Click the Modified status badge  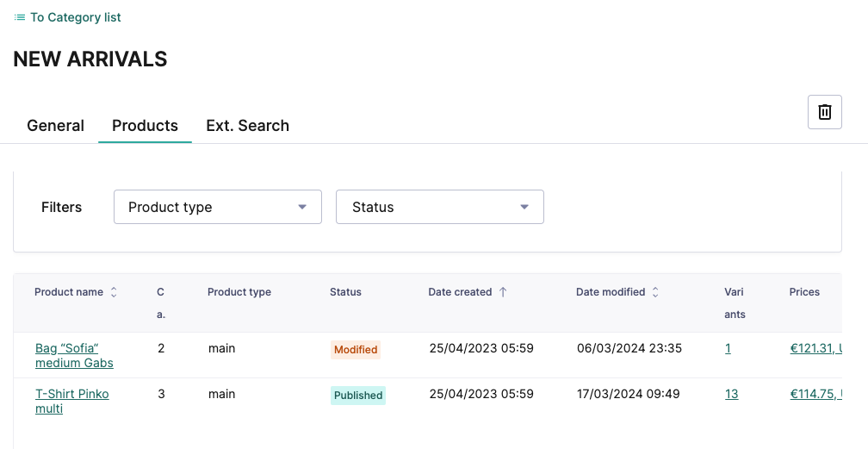click(x=356, y=350)
